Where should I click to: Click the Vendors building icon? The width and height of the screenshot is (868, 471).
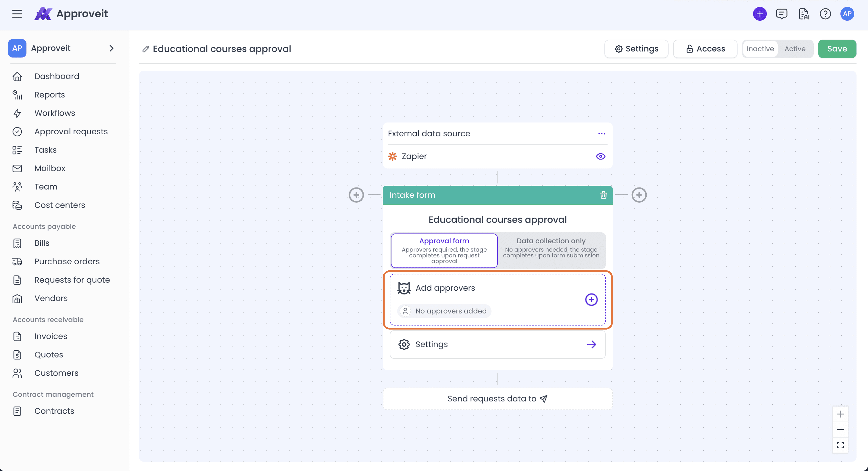[x=17, y=299]
